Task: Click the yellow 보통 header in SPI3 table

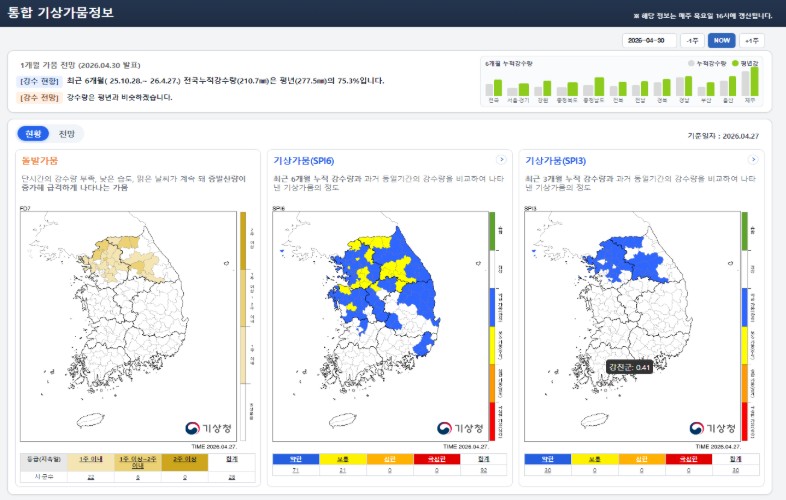Action: (x=595, y=459)
